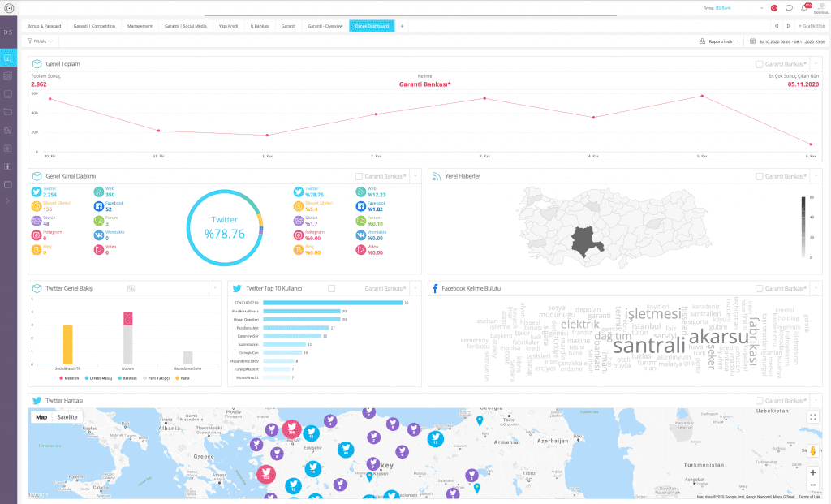Switch map to Satellite view

click(x=67, y=417)
